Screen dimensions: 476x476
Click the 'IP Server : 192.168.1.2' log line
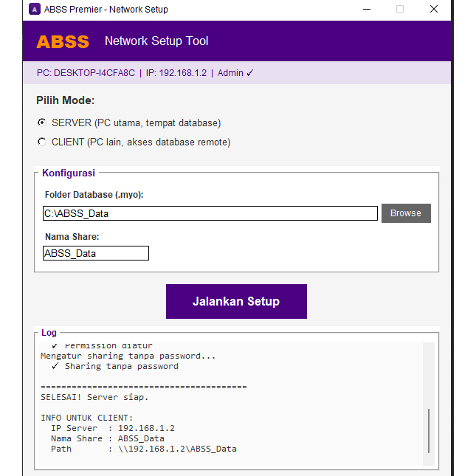point(113,428)
